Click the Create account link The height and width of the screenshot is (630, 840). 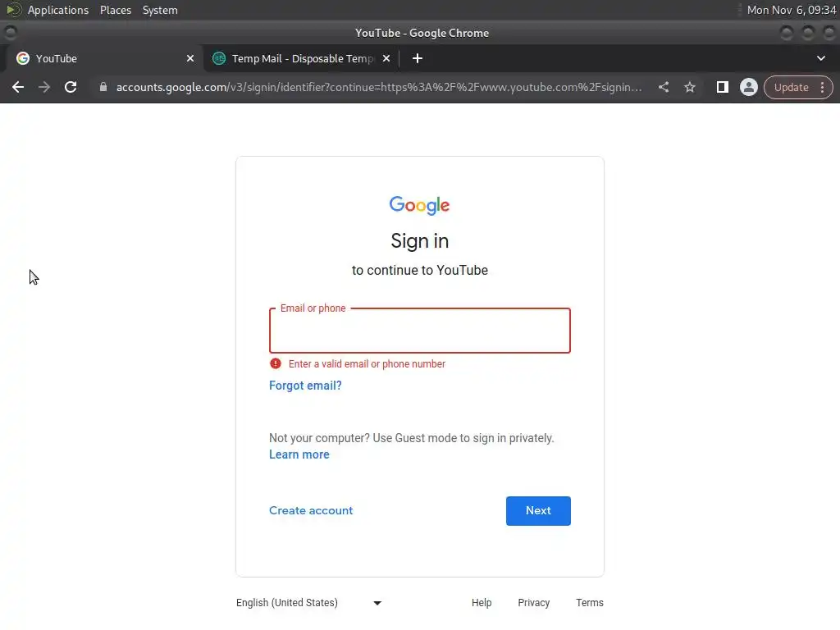tap(311, 510)
